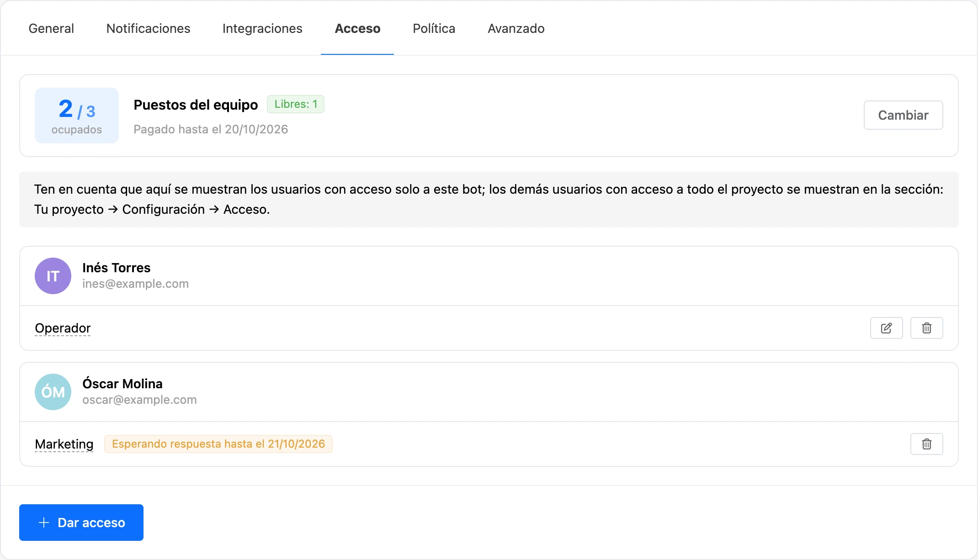Click the IT avatar of Inés Torres

[x=53, y=276]
